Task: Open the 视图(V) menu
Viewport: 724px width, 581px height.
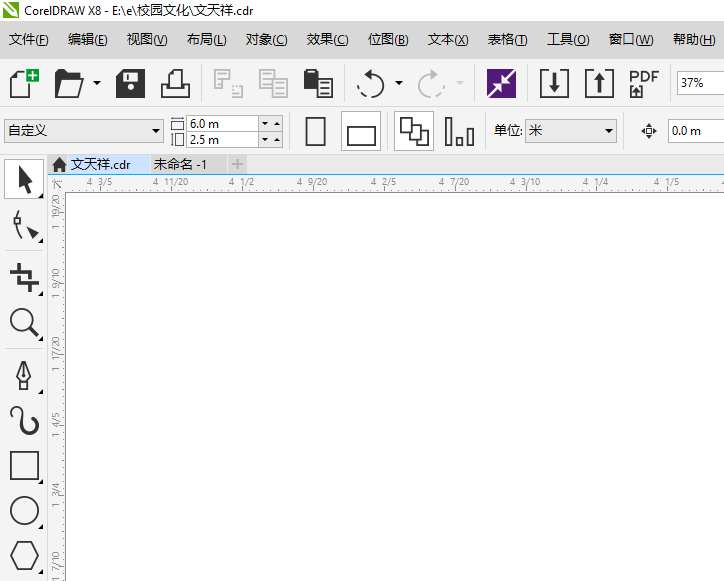Action: coord(147,40)
